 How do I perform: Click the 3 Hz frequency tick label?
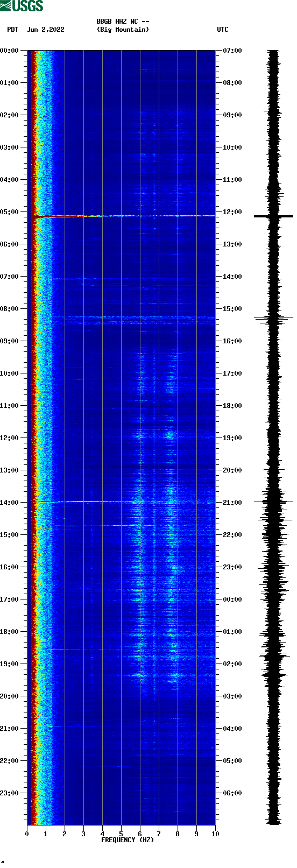(x=83, y=834)
